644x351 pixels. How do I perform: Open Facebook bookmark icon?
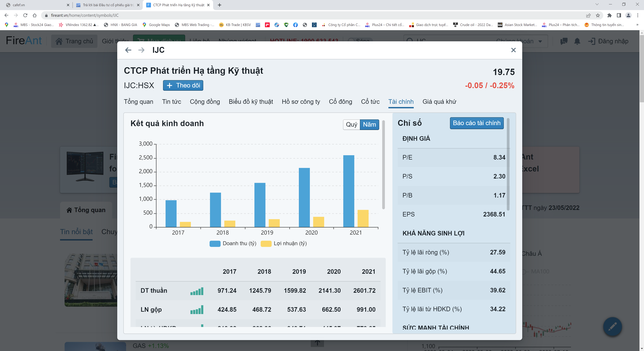[296, 25]
